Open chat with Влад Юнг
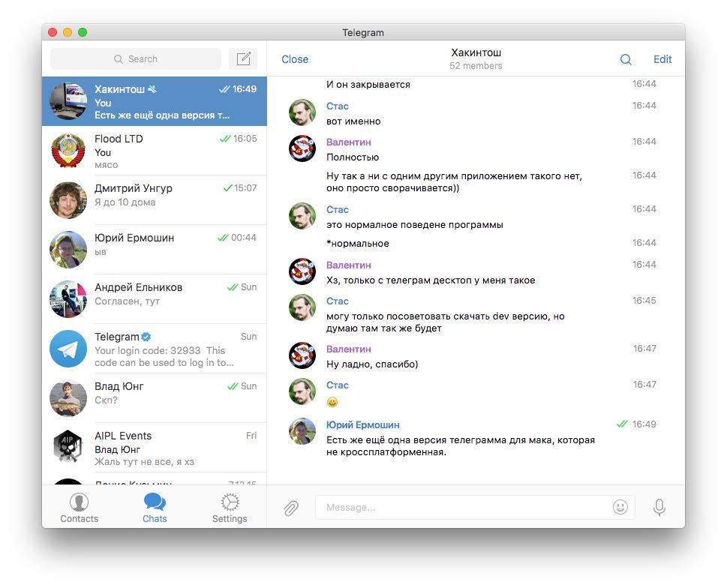Viewport: 727px width, 588px height. click(155, 398)
